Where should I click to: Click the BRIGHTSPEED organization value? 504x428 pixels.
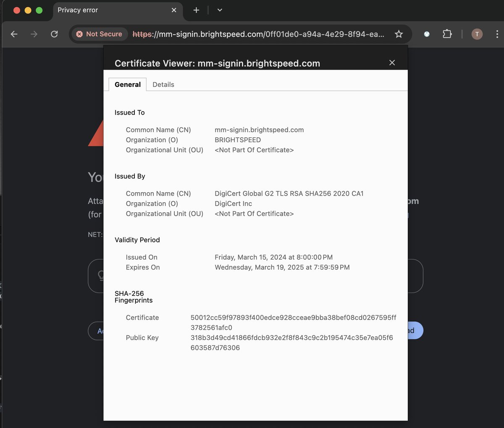[x=238, y=140]
